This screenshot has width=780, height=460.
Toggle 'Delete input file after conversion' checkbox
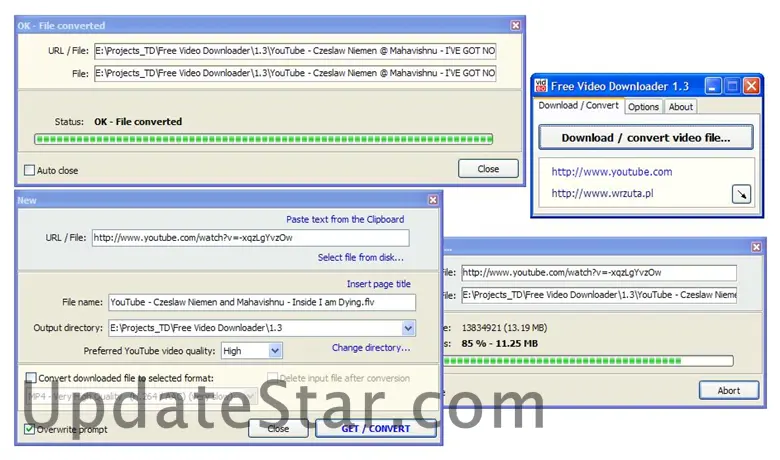pos(272,377)
